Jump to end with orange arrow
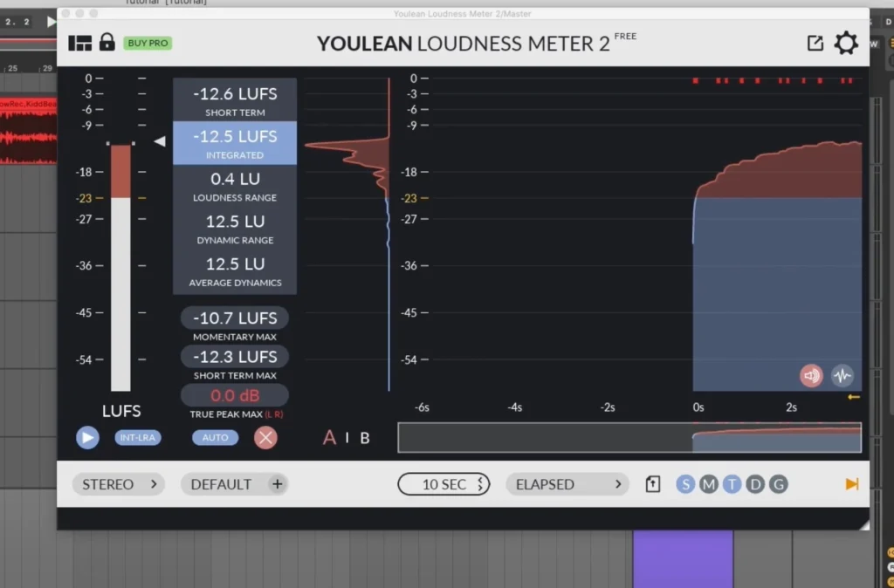 (x=852, y=484)
